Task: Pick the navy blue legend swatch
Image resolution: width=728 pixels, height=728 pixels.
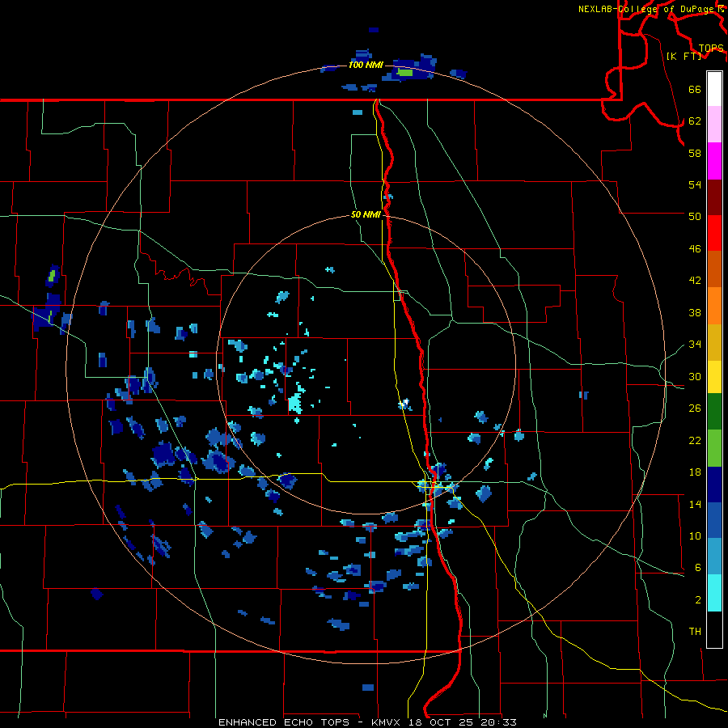Action: [714, 485]
